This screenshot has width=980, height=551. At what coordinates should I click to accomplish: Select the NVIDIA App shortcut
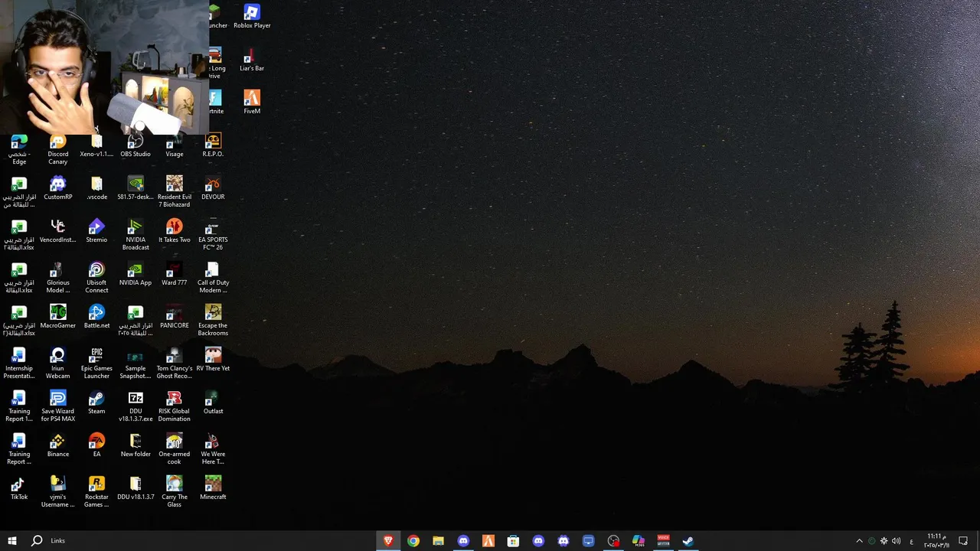coord(136,274)
